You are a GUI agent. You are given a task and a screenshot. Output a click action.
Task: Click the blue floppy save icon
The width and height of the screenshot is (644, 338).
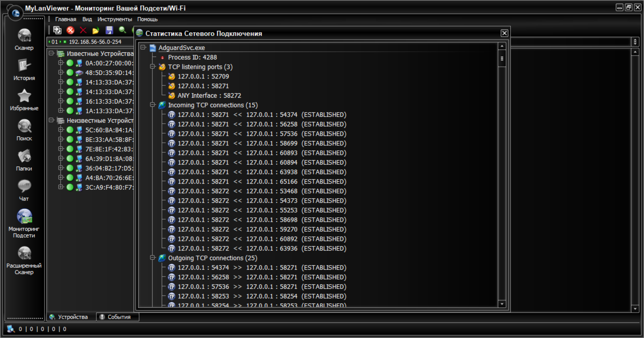pyautogui.click(x=109, y=31)
